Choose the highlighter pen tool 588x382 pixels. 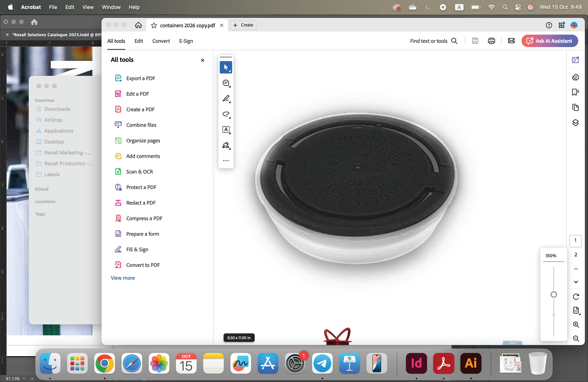[x=226, y=98]
